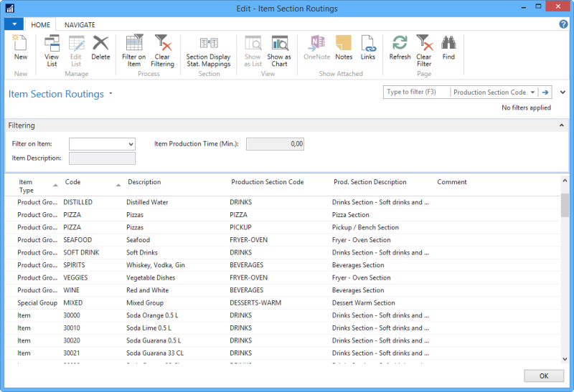Open Section Display Stat. Mappings
Viewport: 574px width, 392px height.
click(208, 49)
